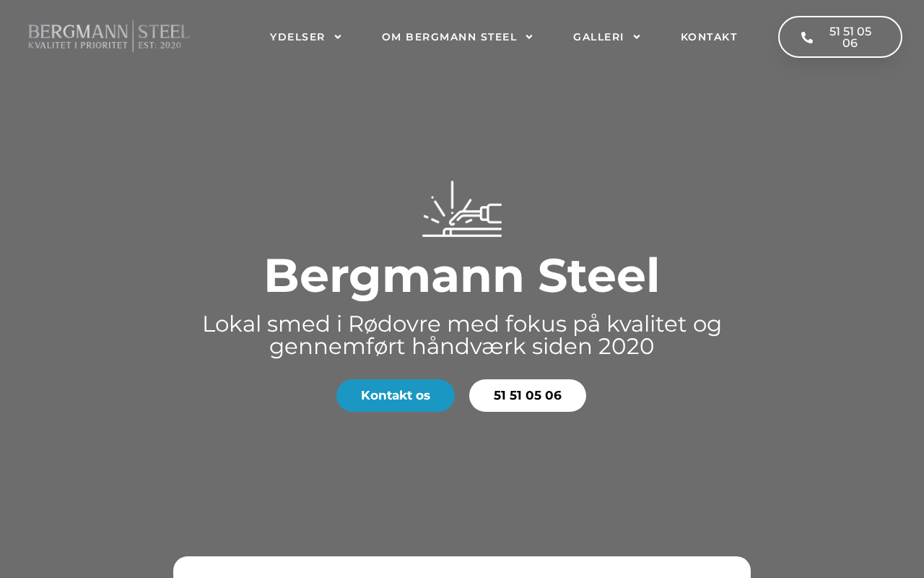
Task: Click the white content card at bottom
Action: (x=462, y=567)
